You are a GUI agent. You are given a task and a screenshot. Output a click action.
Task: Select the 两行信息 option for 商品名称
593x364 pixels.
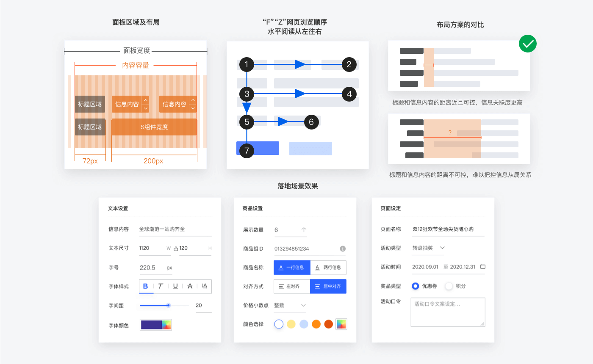pos(328,267)
